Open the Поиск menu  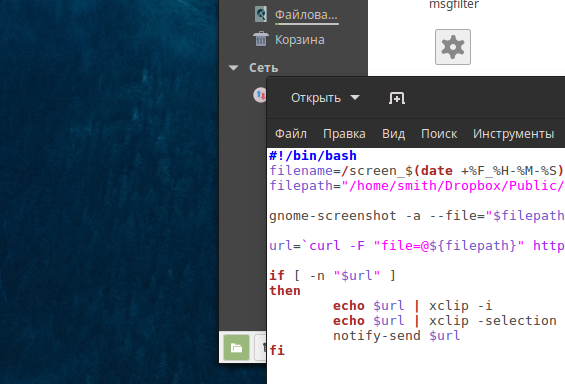point(439,134)
